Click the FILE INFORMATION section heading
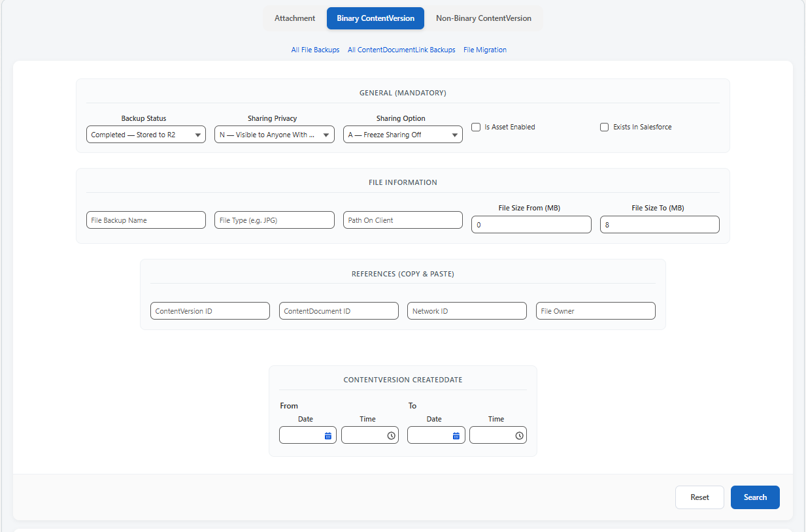 (x=403, y=182)
